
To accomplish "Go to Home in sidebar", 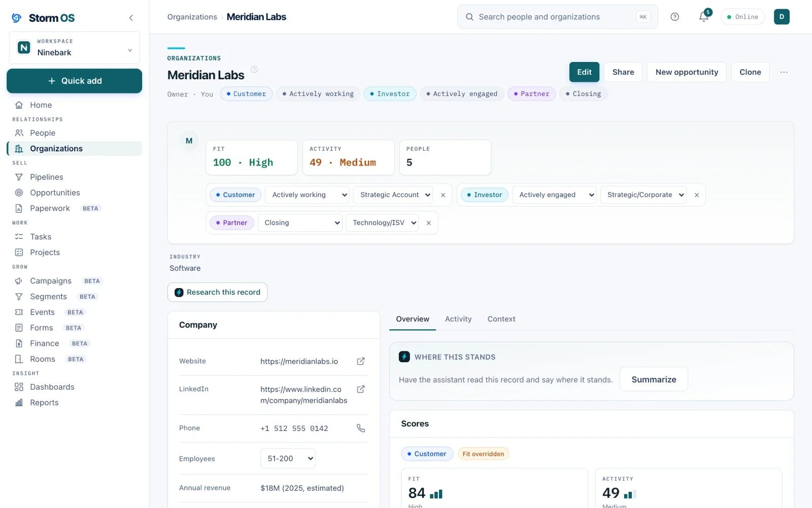I will point(74,105).
